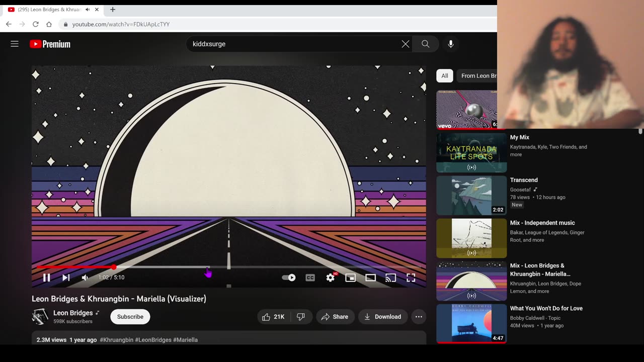This screenshot has height=362, width=644.
Task: Open more actions three-dot menu
Action: click(419, 317)
